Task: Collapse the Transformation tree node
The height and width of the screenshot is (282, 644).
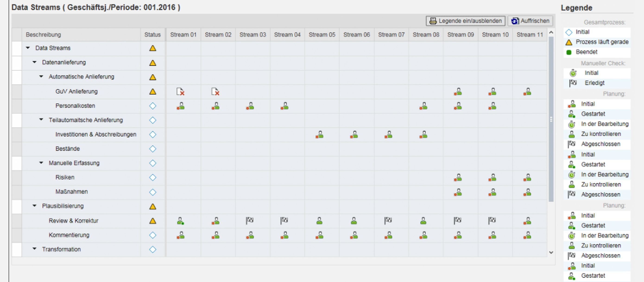Action: tap(34, 249)
